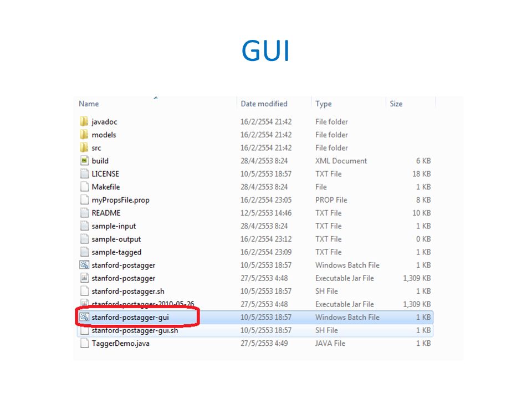Image resolution: width=532 pixels, height=399 pixels.
Task: Click the 0 KB size cell
Action: 423,239
